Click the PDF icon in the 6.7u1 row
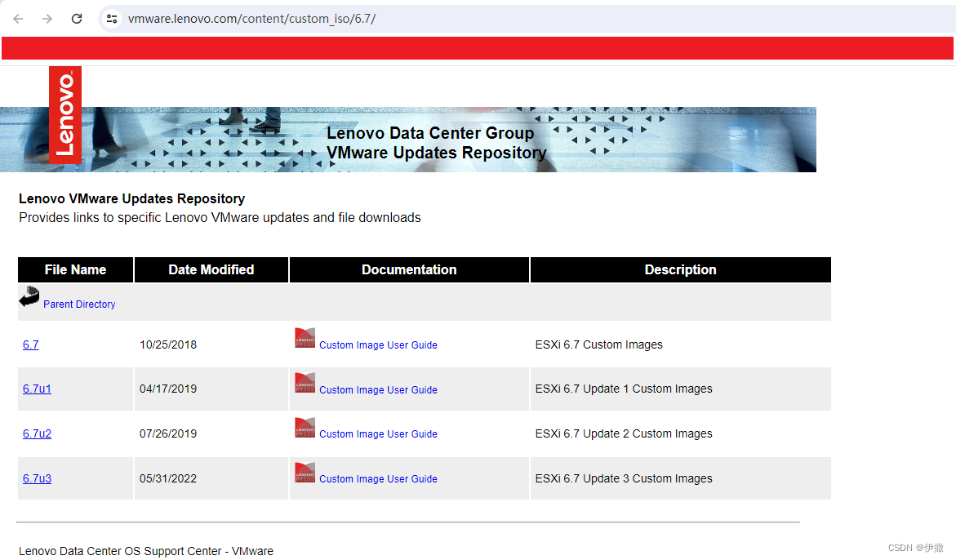 tap(304, 382)
